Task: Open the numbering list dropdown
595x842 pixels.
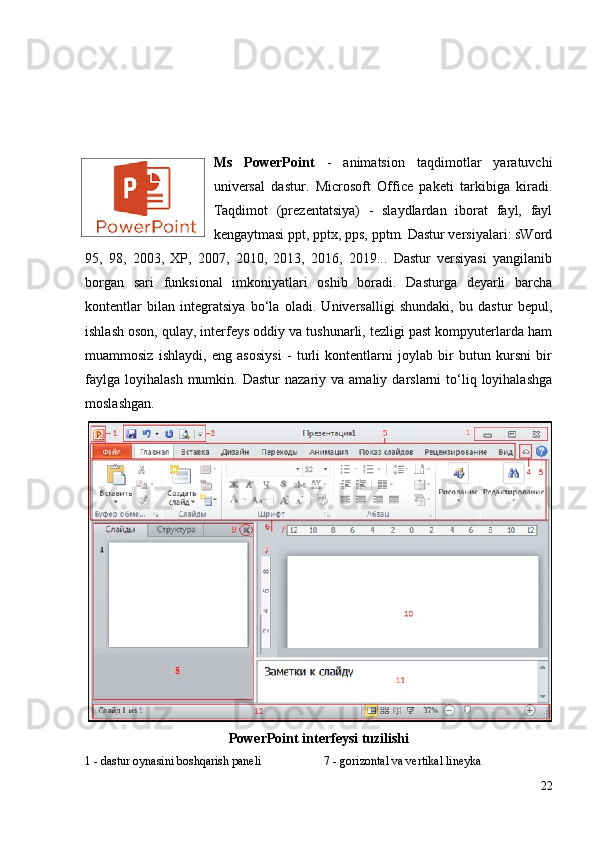Action: click(379, 469)
